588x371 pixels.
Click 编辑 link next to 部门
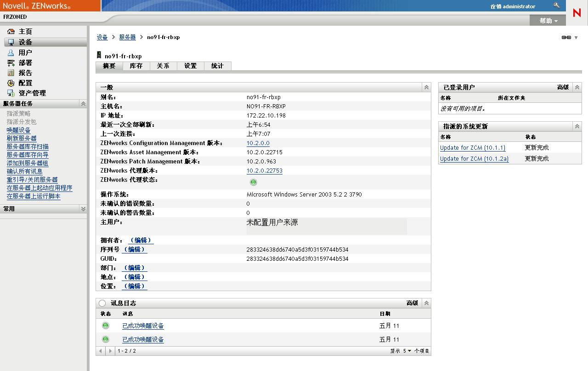(x=134, y=268)
